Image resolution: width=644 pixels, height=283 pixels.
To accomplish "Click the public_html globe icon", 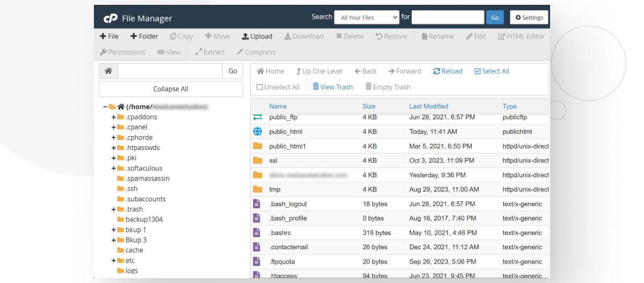I will pyautogui.click(x=258, y=131).
